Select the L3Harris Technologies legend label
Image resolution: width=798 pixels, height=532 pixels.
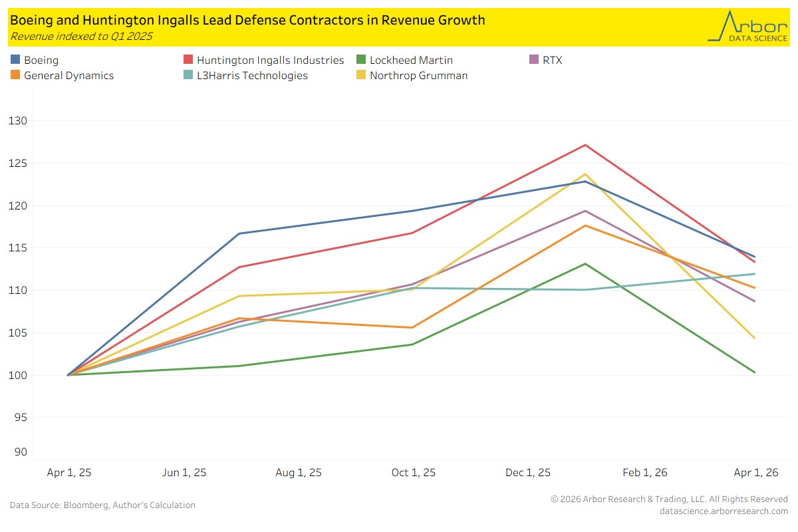click(x=253, y=76)
